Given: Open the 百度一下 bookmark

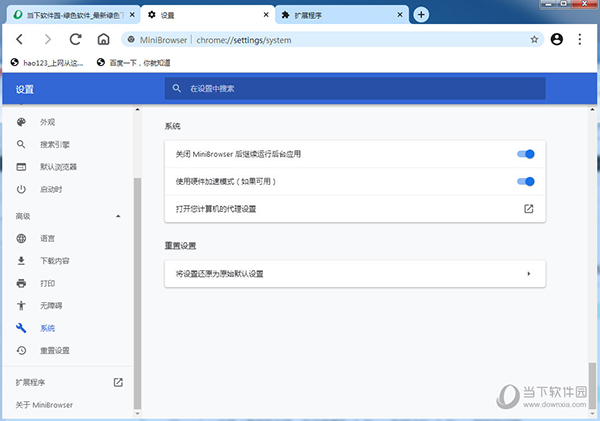Looking at the screenshot, I should pos(134,63).
